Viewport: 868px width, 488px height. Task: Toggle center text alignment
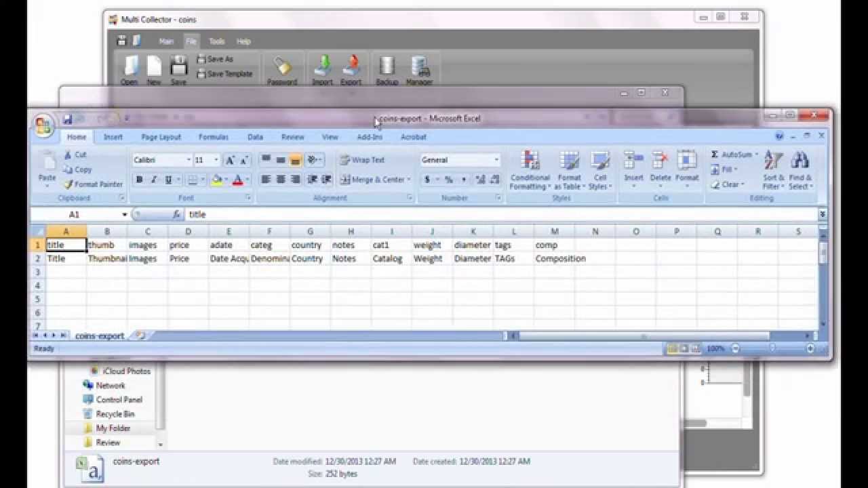(281, 180)
